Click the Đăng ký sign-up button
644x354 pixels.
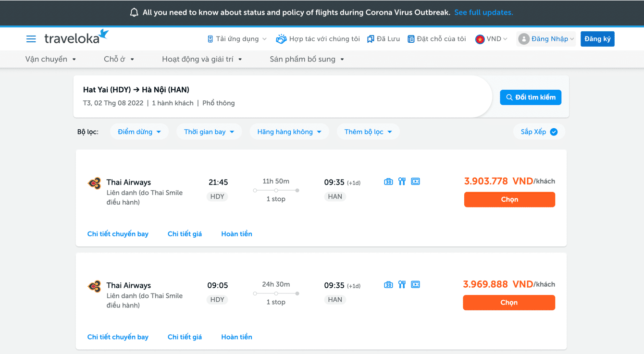tap(597, 39)
